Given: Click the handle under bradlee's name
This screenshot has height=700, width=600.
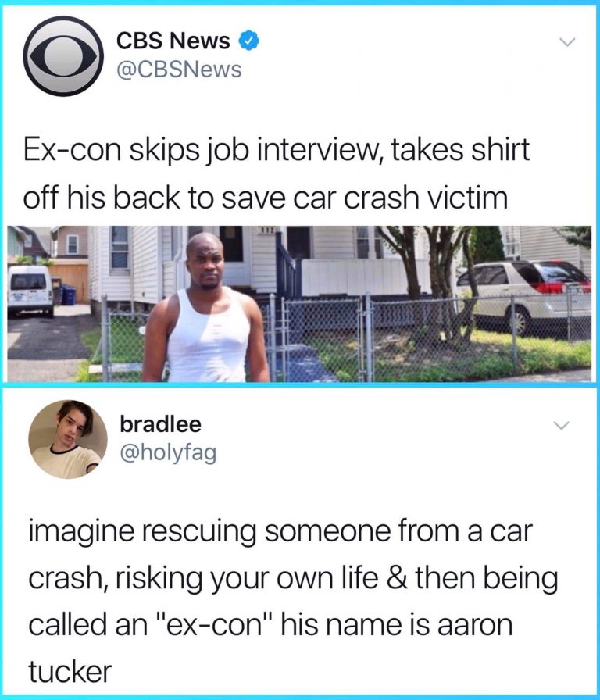Looking at the screenshot, I should point(168,454).
